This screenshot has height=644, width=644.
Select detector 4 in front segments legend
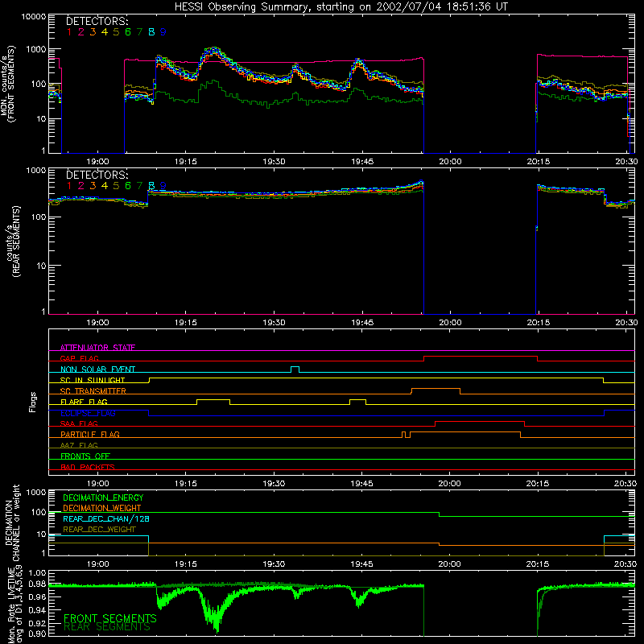(x=105, y=32)
